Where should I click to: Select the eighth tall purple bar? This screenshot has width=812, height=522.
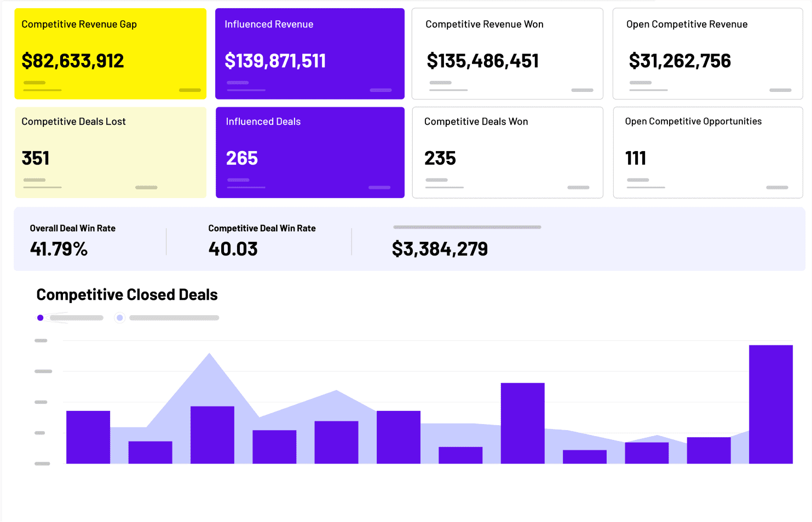(x=523, y=424)
